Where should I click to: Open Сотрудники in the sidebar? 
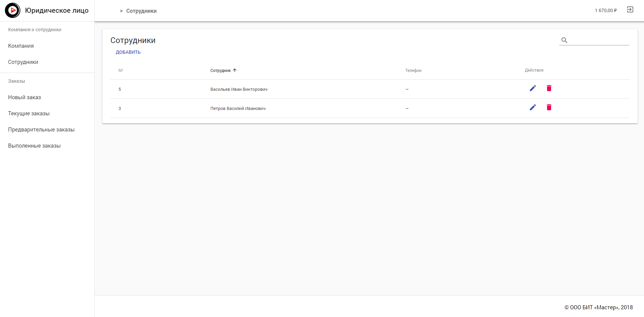pyautogui.click(x=23, y=62)
